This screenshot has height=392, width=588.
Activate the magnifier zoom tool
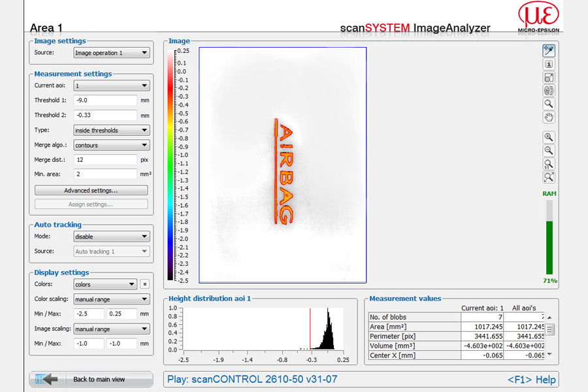[549, 104]
